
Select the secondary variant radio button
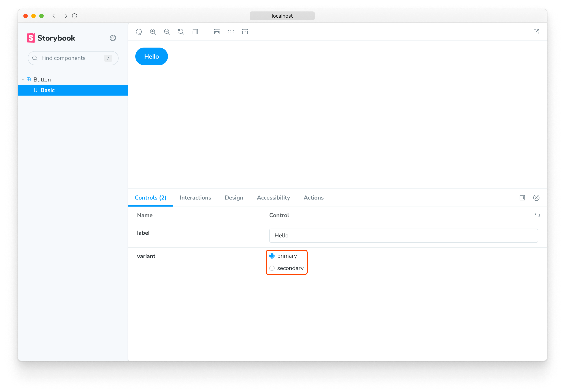[272, 268]
